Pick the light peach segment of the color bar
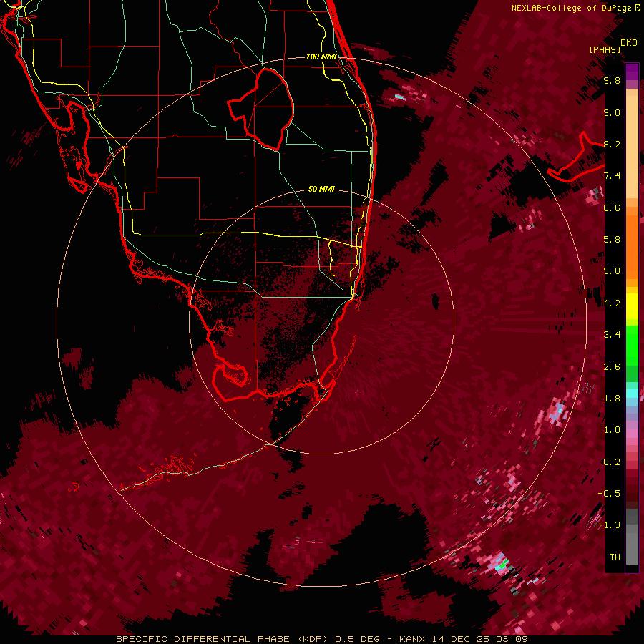The height and width of the screenshot is (644, 644). [632, 147]
